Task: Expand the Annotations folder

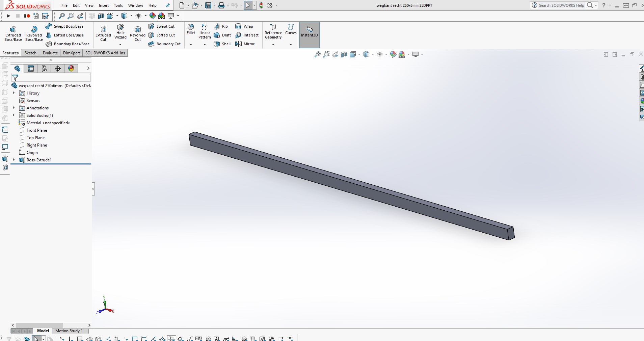Action: (14, 108)
